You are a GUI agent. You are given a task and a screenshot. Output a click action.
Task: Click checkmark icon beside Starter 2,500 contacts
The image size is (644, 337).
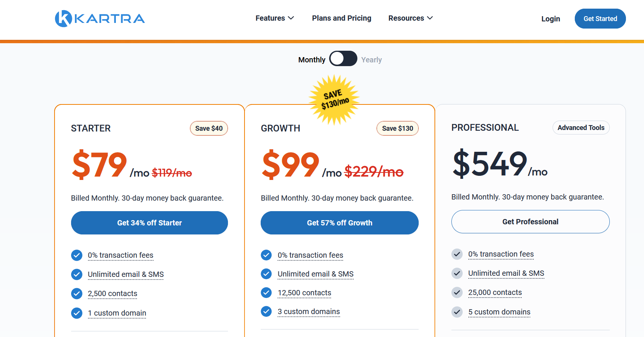(77, 293)
